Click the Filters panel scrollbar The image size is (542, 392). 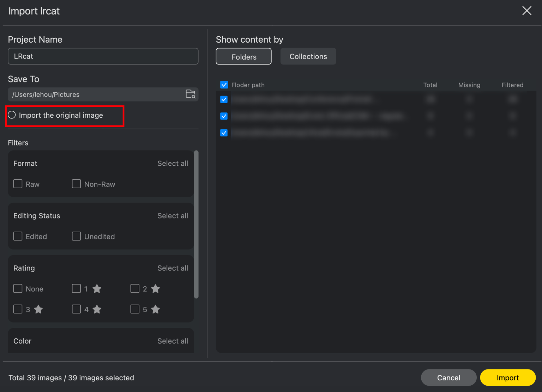[196, 225]
